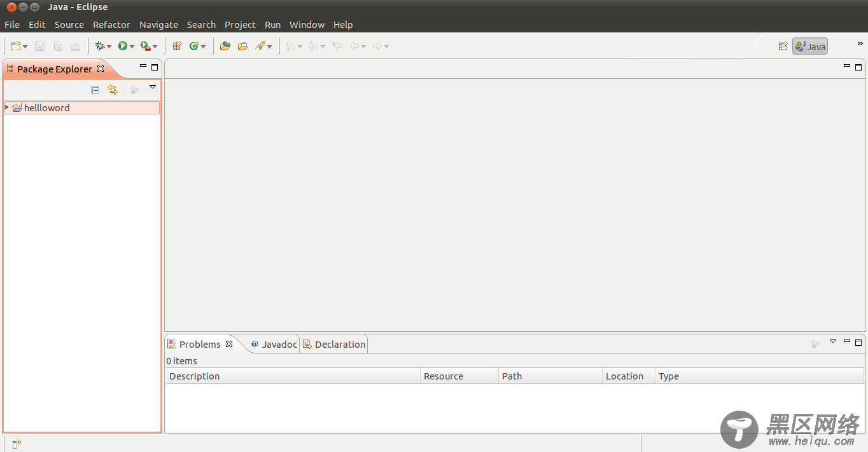The width and height of the screenshot is (868, 452).
Task: Open the Package Explorer view menu triangle
Action: [153, 86]
